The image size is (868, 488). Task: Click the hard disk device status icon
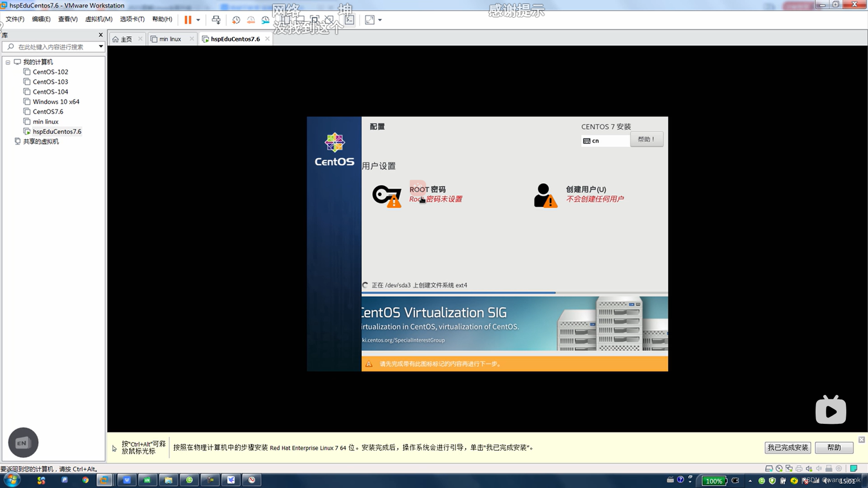click(769, 469)
